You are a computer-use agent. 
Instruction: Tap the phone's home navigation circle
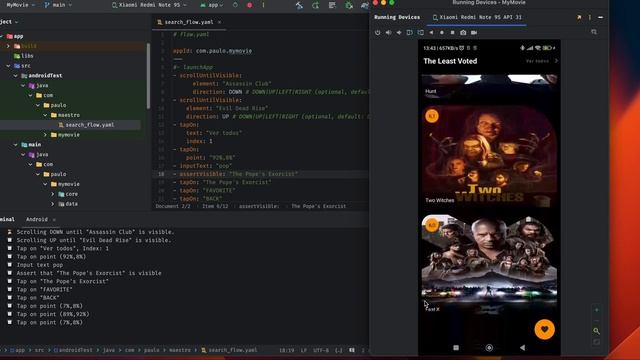tap(489, 347)
